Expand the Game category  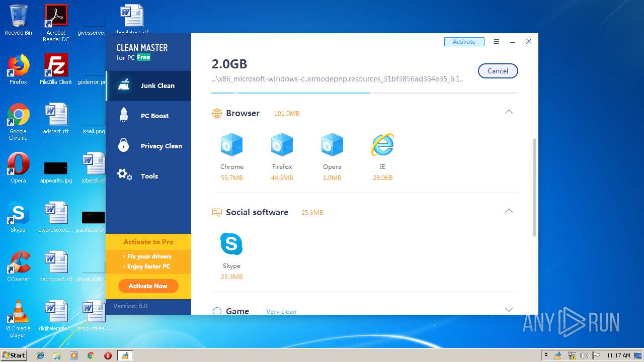click(x=509, y=310)
